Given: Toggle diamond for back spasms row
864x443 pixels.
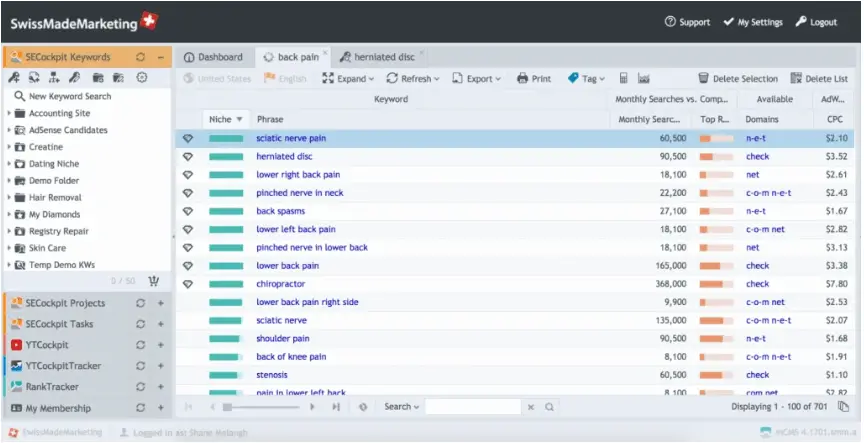Looking at the screenshot, I should [188, 211].
